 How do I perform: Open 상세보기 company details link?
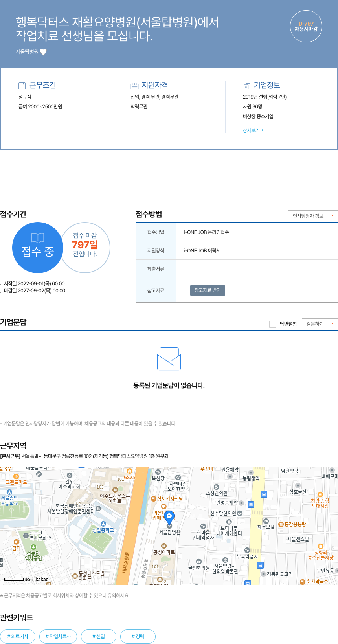[x=251, y=130]
